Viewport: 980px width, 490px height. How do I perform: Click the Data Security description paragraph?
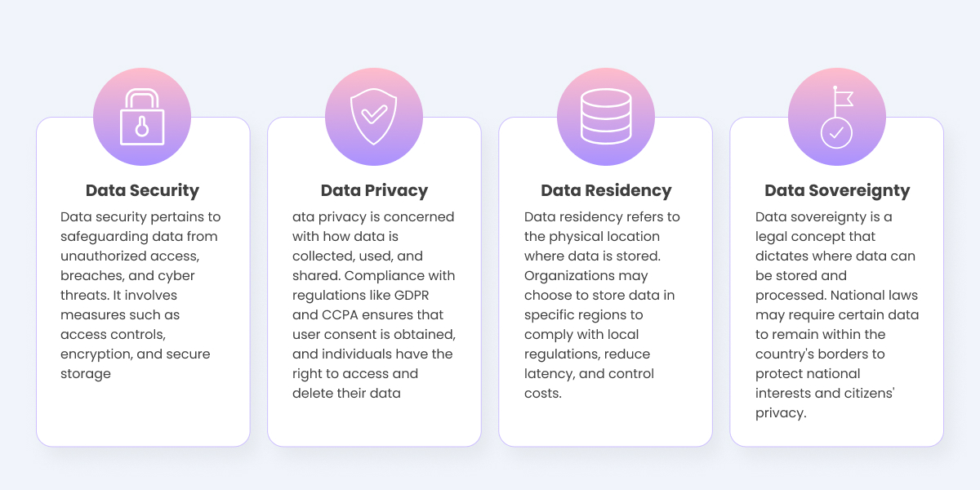142,296
